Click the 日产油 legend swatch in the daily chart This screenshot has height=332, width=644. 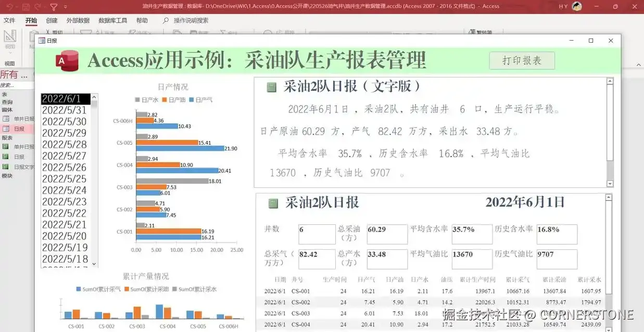(x=164, y=100)
